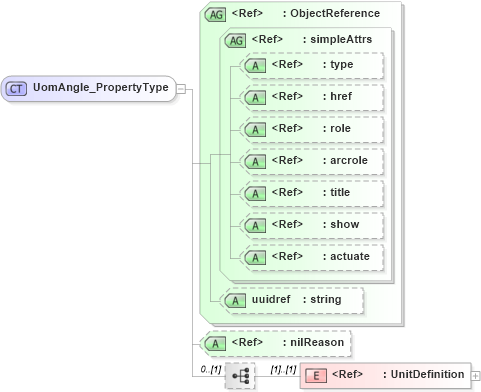Select the ': show' attribute text

341,224
